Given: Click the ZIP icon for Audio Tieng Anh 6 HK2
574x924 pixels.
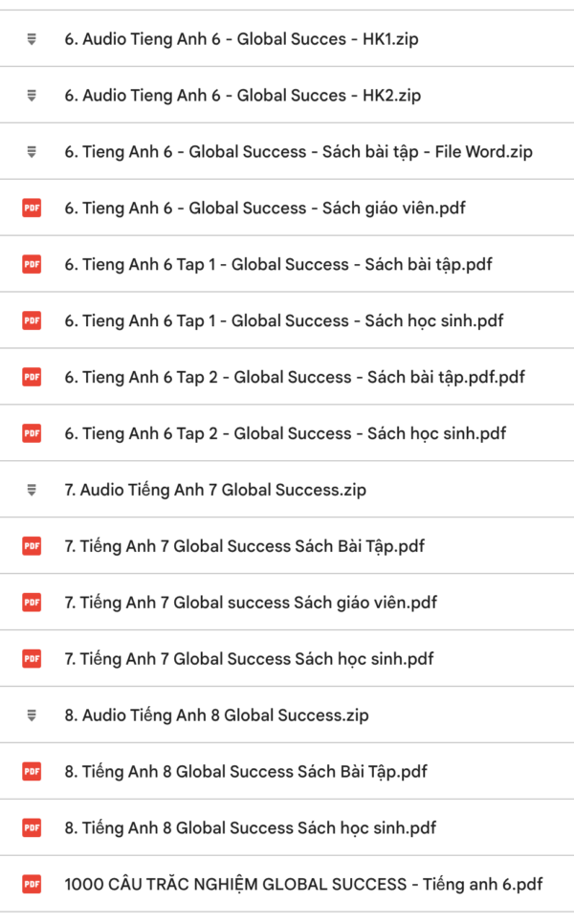Looking at the screenshot, I should pyautogui.click(x=31, y=96).
